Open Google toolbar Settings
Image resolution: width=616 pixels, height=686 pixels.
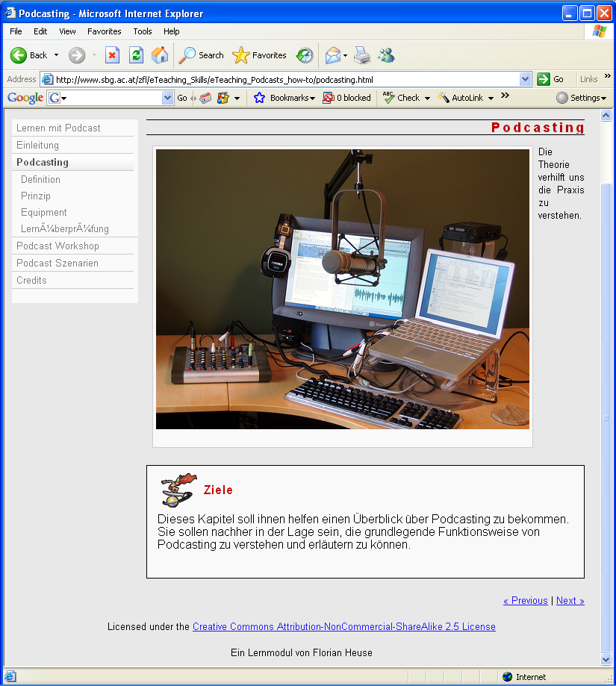tap(582, 98)
